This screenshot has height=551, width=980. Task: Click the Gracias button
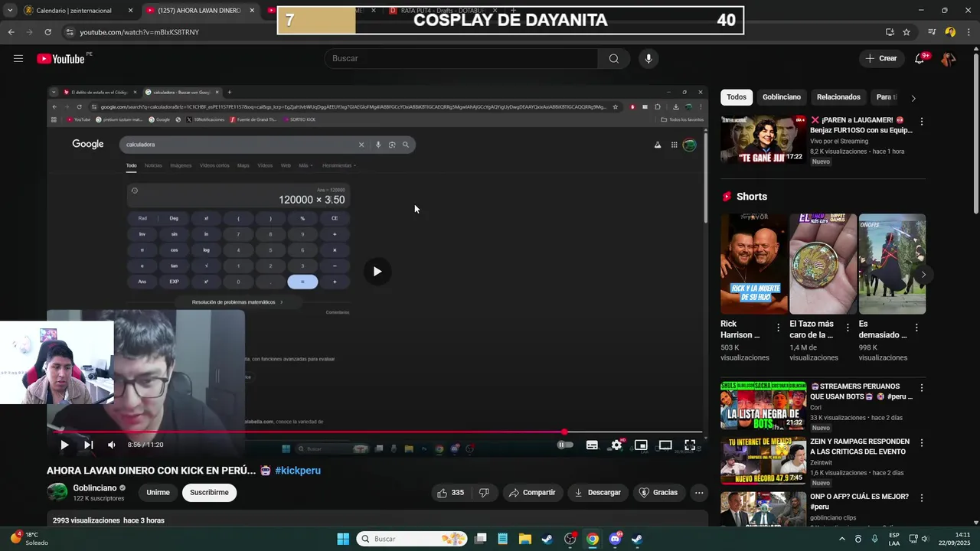click(658, 493)
